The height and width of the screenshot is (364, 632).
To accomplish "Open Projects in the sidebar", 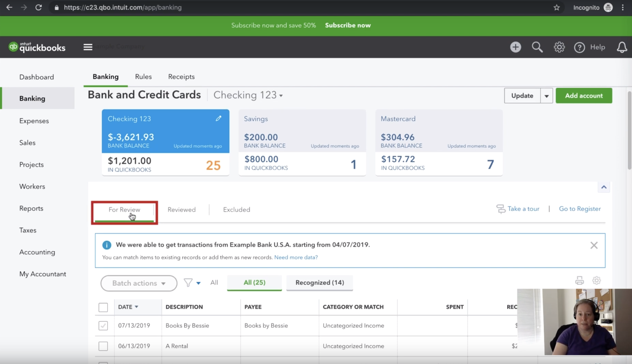I will [31, 165].
